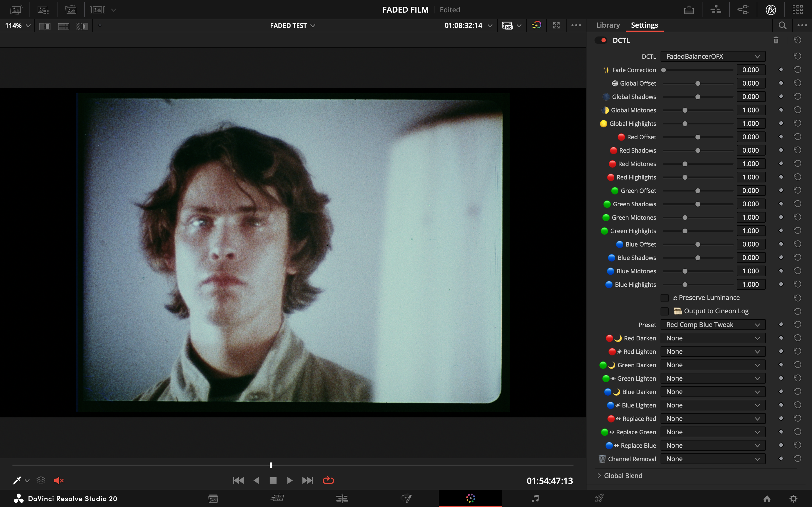Click the Global Midtones slider handle
Viewport: 812px width, 507px height.
tap(685, 110)
